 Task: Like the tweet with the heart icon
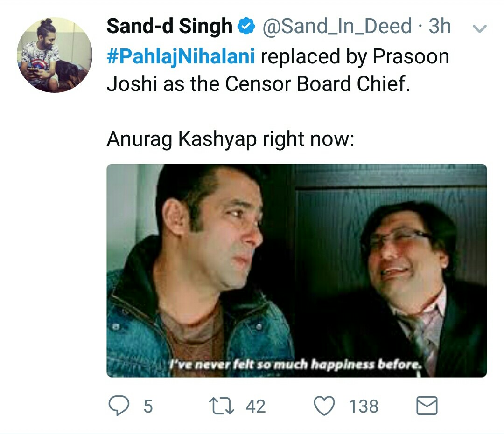(325, 406)
